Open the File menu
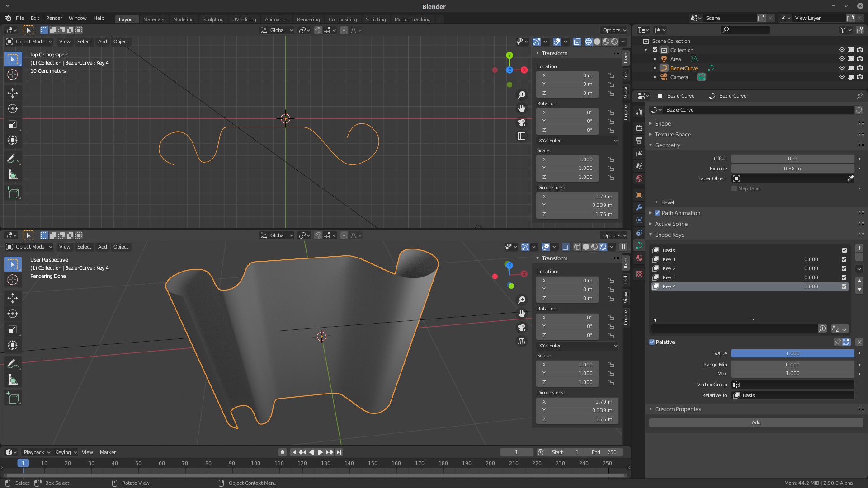868x488 pixels. pyautogui.click(x=20, y=18)
